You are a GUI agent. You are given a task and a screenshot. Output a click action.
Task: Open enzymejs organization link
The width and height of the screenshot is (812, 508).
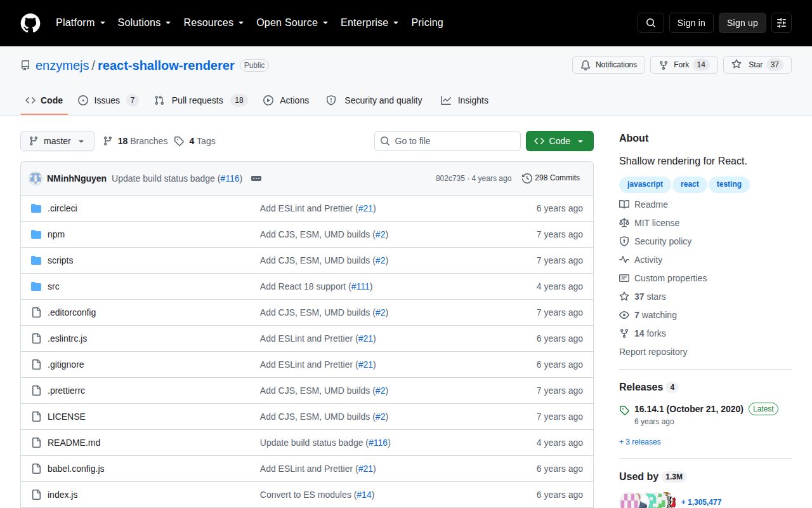click(62, 65)
